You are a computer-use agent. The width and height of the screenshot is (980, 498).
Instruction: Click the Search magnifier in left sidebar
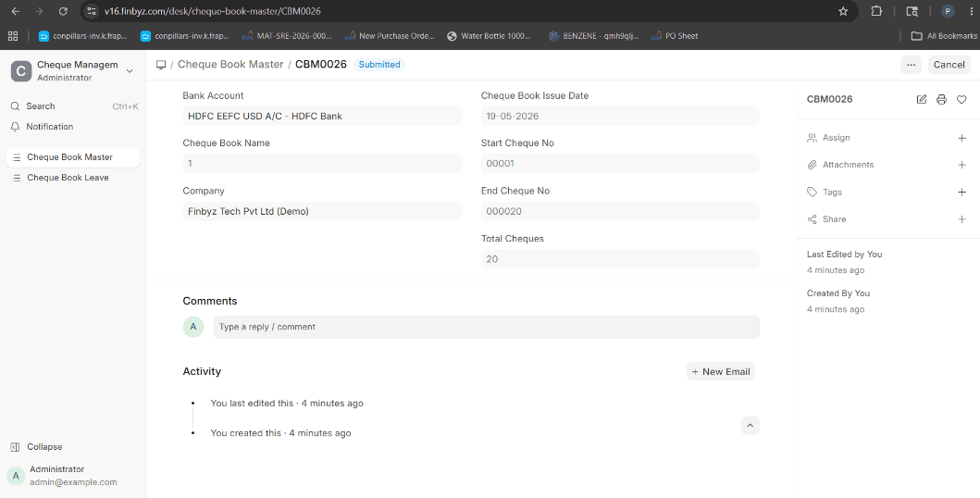pyautogui.click(x=16, y=106)
